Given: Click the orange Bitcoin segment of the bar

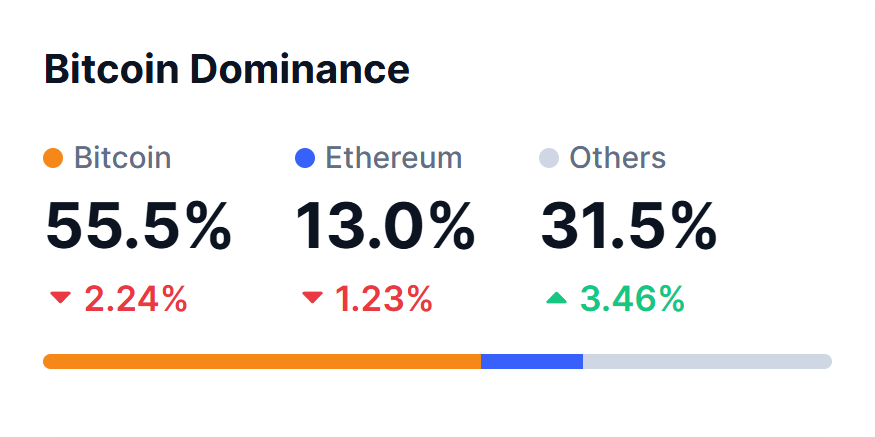Looking at the screenshot, I should click(262, 361).
